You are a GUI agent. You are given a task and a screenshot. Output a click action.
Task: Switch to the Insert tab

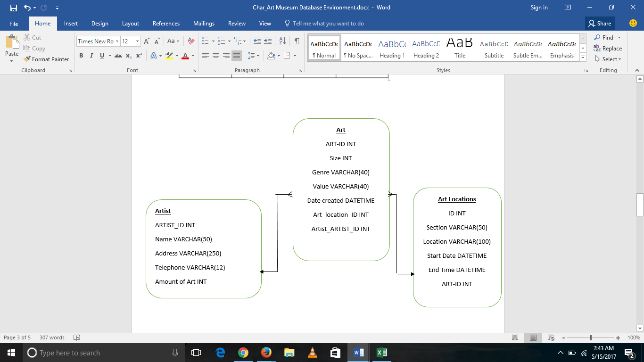[x=71, y=23]
